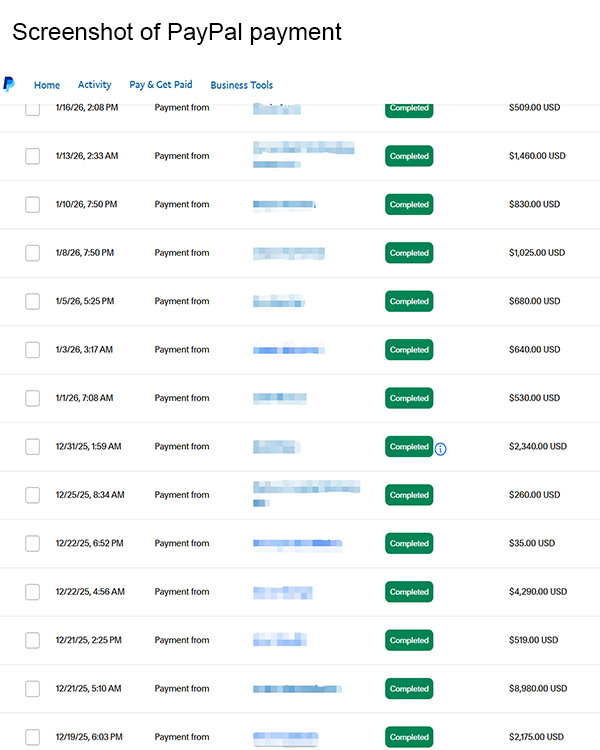Viewport: 600px width, 750px height.
Task: Click the amount $4,290.00 USD
Action: click(x=538, y=592)
